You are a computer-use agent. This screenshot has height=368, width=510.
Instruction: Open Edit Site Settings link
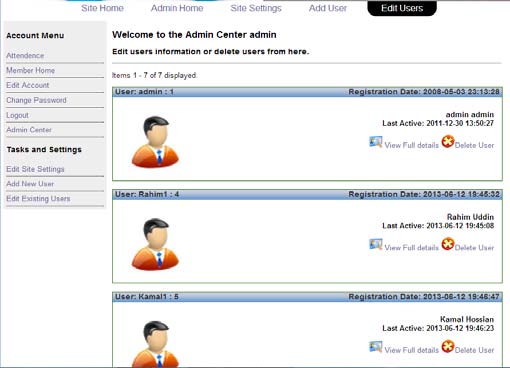tap(35, 169)
